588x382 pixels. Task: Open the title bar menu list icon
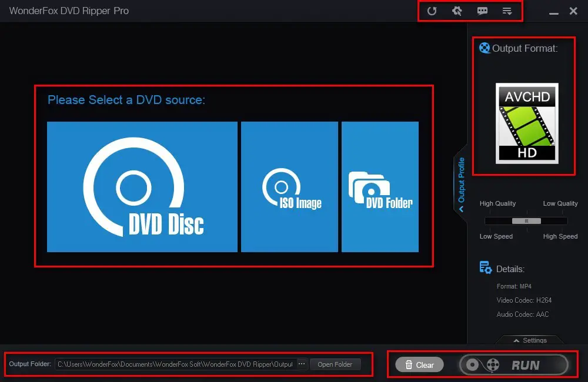[507, 11]
